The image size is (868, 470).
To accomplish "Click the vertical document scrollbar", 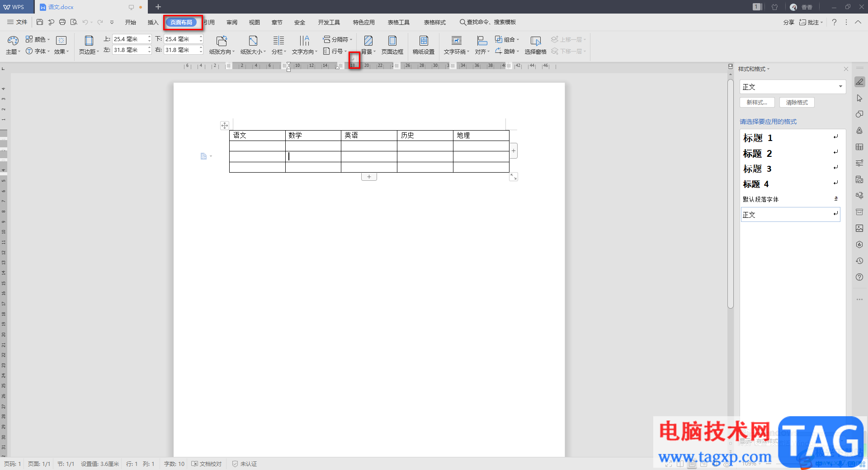I will click(731, 194).
